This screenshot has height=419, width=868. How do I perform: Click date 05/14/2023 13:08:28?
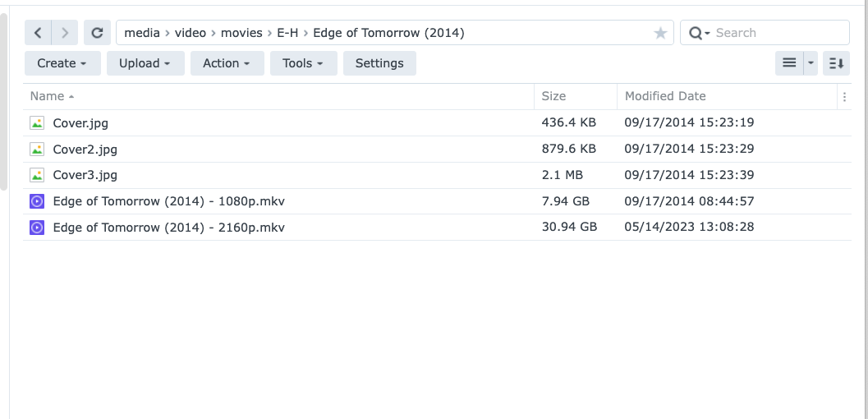click(x=689, y=227)
